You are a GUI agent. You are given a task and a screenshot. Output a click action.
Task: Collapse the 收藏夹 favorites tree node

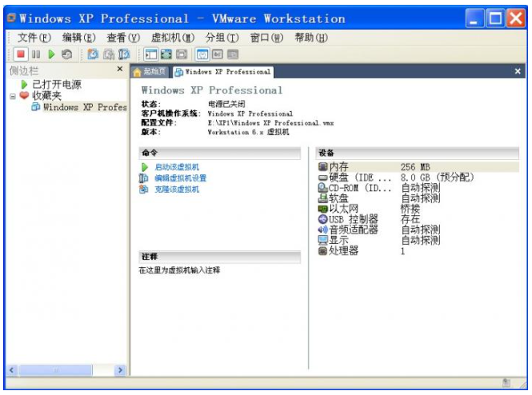tap(12, 96)
